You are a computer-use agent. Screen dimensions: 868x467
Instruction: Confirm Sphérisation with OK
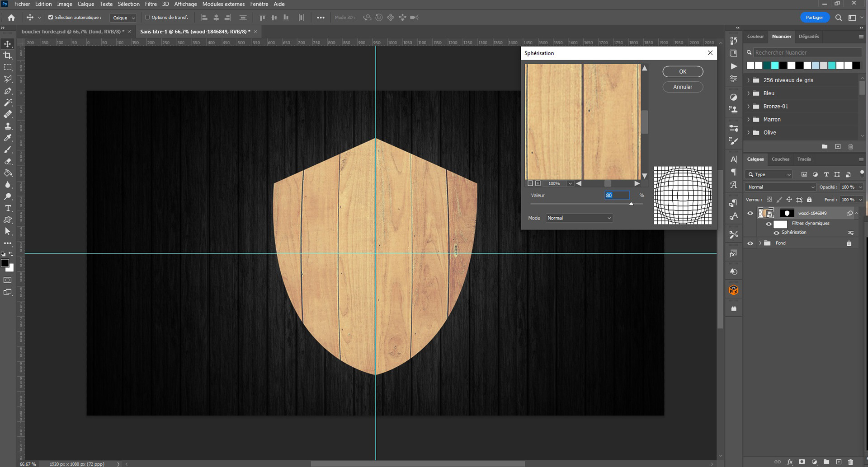click(683, 72)
